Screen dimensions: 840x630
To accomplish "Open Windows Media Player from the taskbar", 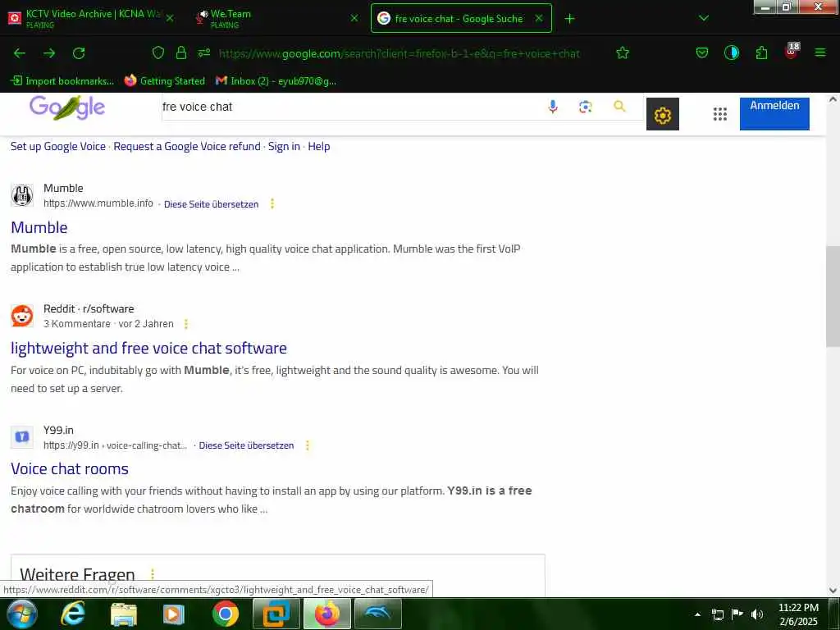I will (x=174, y=614).
